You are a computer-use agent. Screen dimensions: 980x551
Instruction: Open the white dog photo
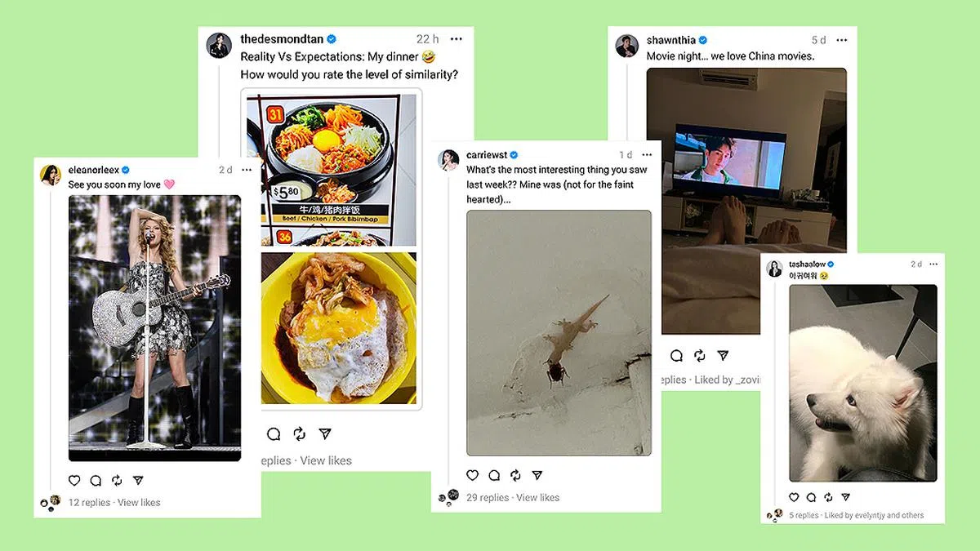862,383
